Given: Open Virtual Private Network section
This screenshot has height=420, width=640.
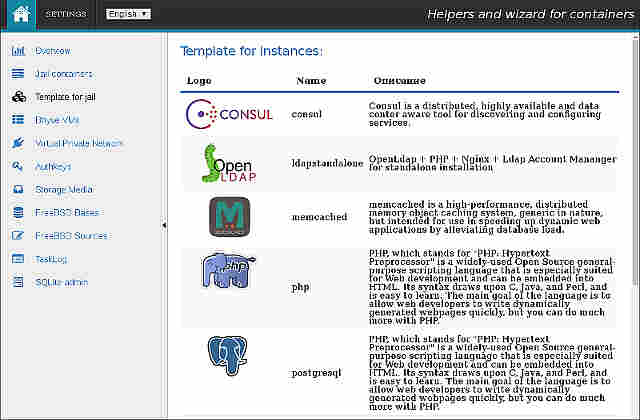Looking at the screenshot, I should click(x=79, y=143).
